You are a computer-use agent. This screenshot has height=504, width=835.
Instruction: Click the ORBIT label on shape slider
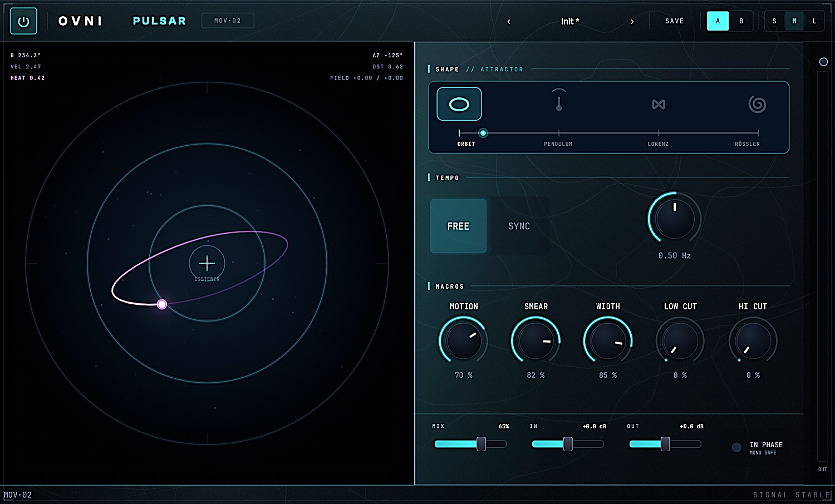[466, 144]
